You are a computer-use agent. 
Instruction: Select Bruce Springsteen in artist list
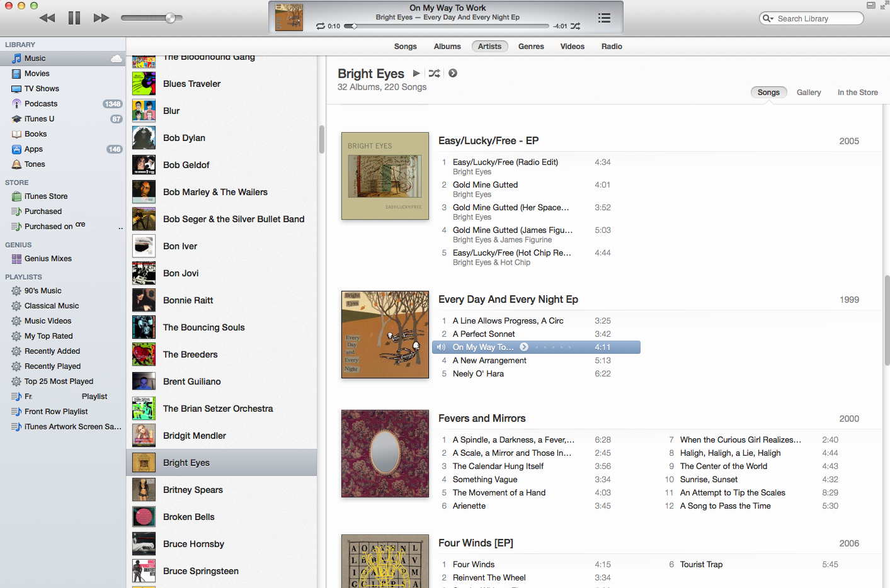[x=222, y=571]
